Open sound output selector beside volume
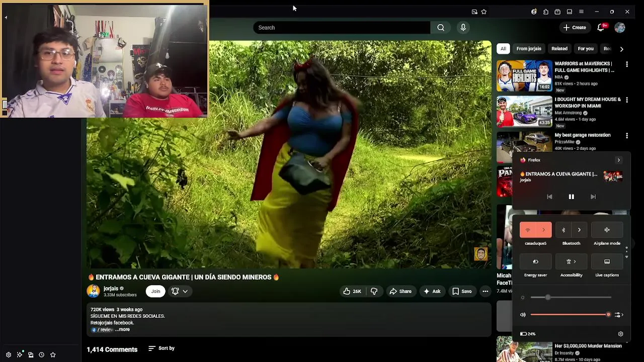644x362 pixels. point(619,315)
